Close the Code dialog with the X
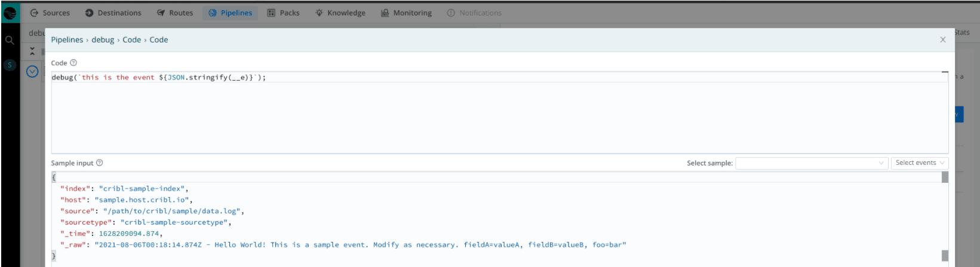 click(943, 40)
